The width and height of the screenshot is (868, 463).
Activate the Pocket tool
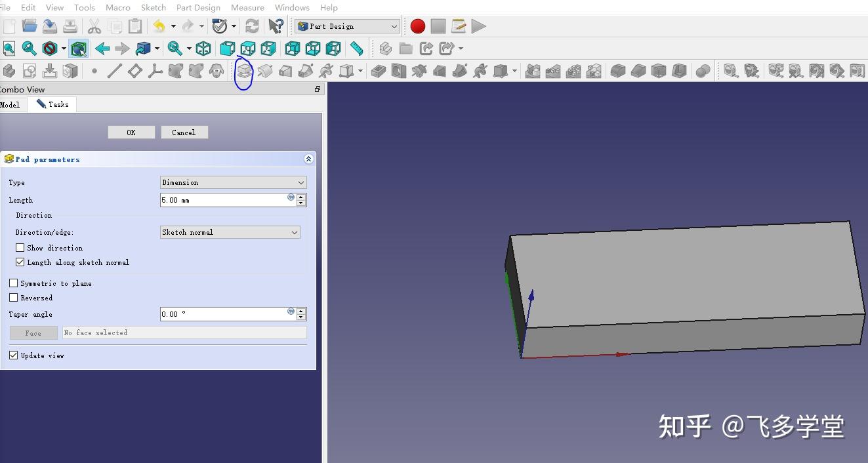pos(378,70)
